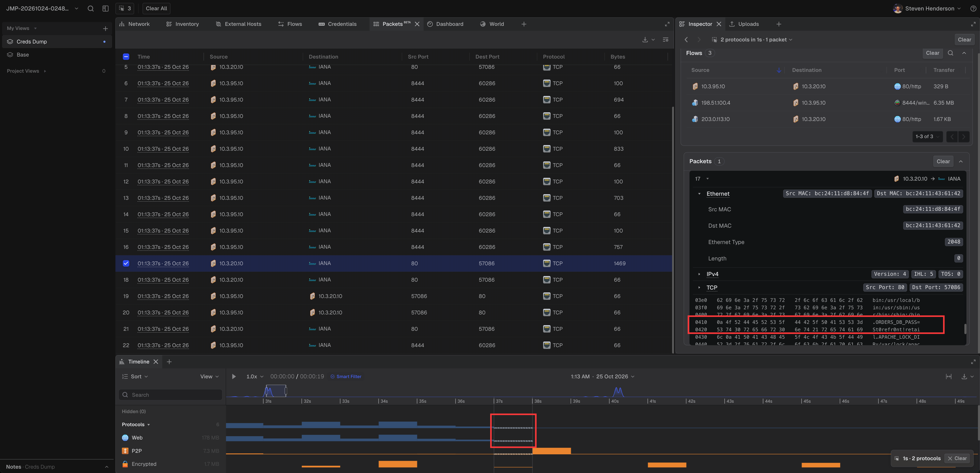The image size is (980, 473).
Task: Add a panel tab next to Timeline
Action: tap(169, 362)
